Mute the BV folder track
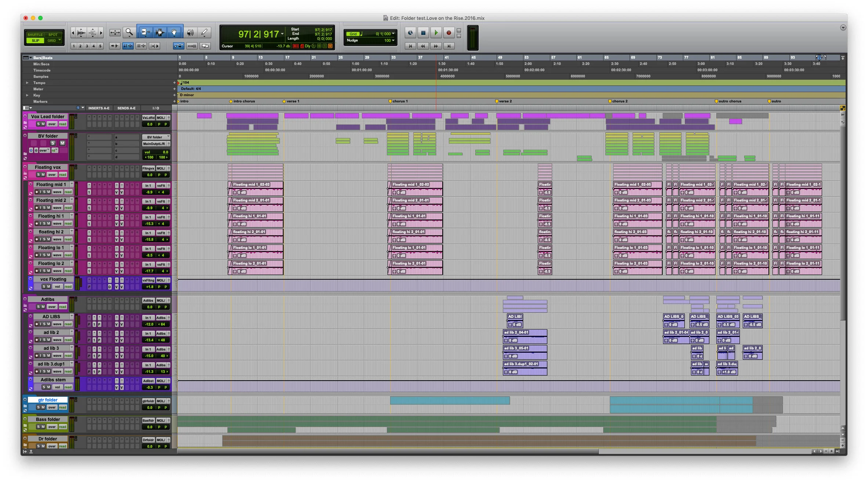Viewport: 868px width, 483px height. [62, 143]
